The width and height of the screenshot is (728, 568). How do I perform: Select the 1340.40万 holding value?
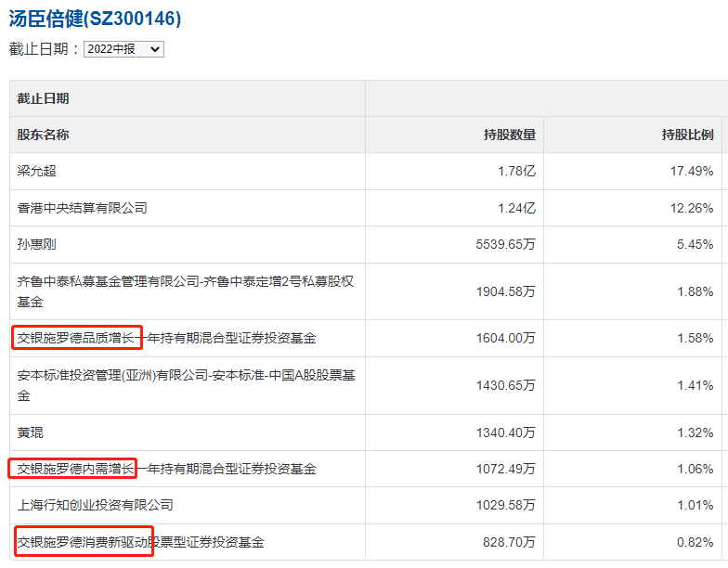[x=505, y=432]
